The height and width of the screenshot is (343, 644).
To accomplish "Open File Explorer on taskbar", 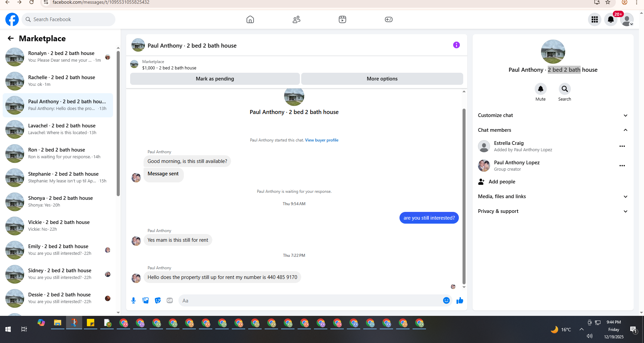I will (x=58, y=323).
